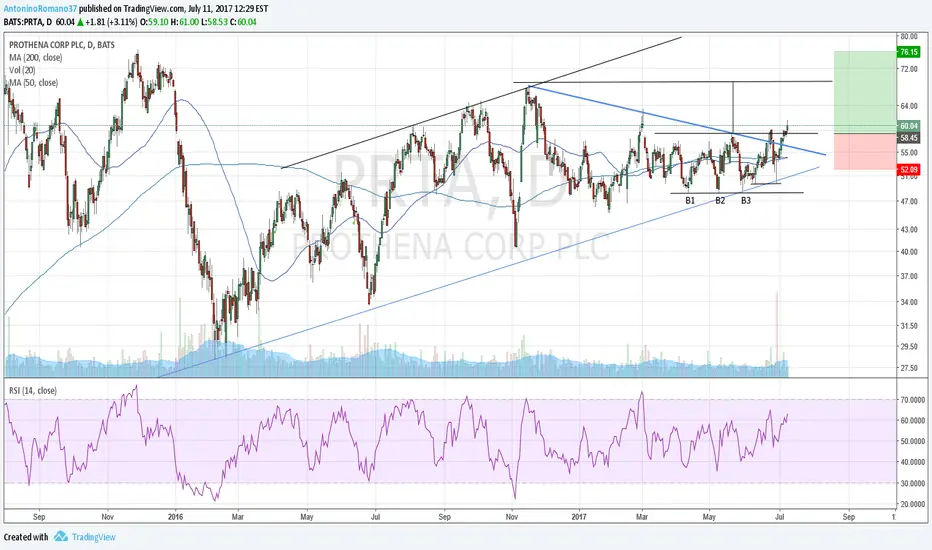Click the +1.81 (+3.11%) change value
The image size is (932, 550).
[111, 22]
